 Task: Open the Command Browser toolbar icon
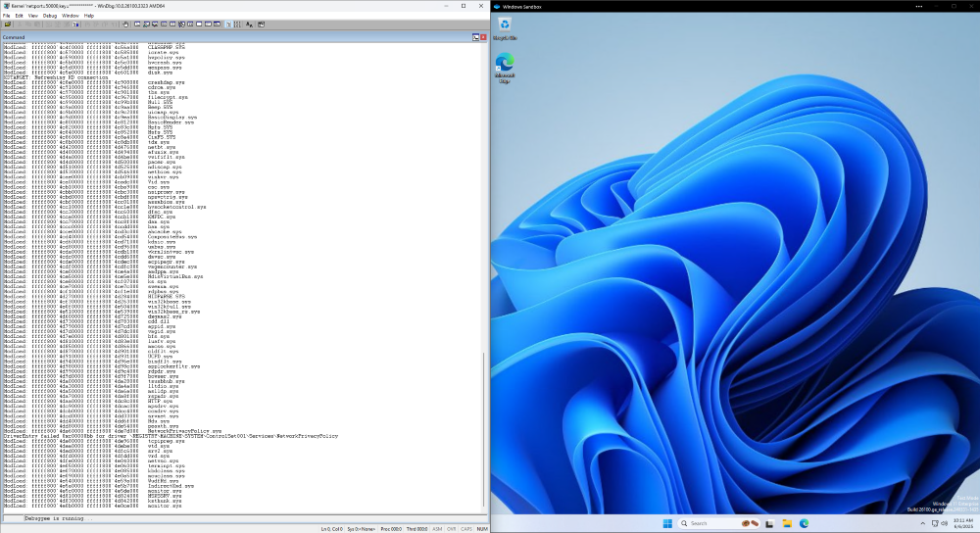click(217, 24)
